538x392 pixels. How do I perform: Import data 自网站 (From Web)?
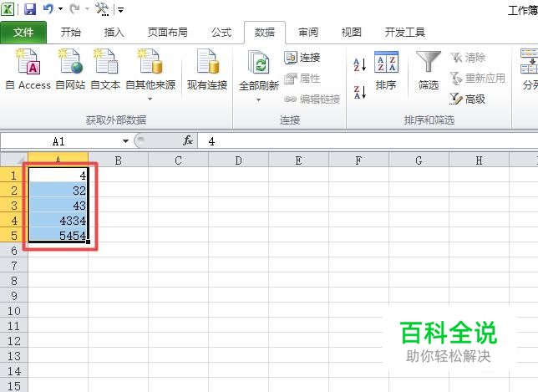[70, 69]
